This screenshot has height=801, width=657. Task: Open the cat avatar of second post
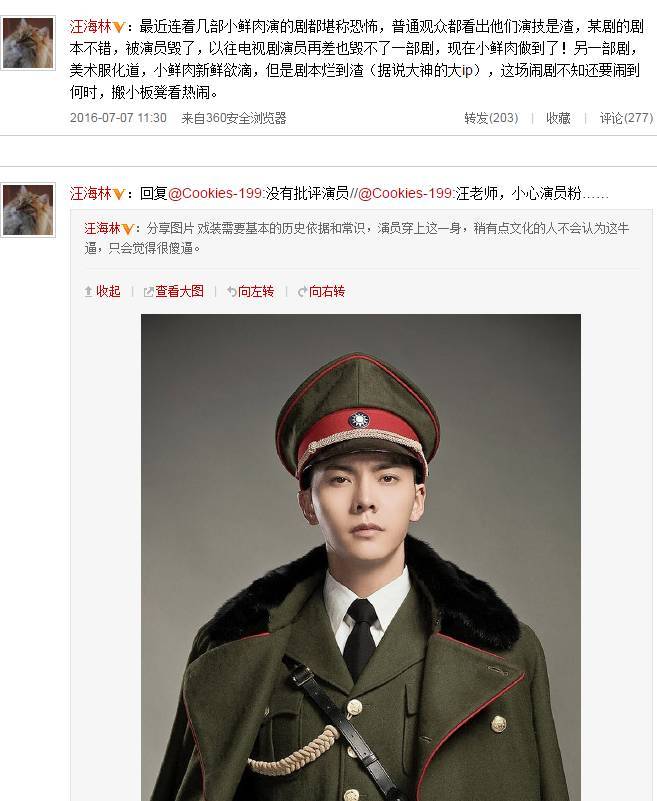tap(28, 210)
